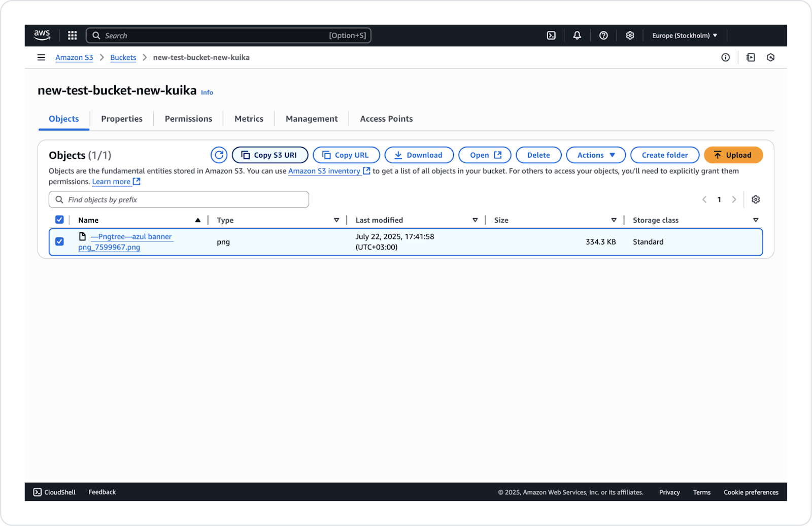The image size is (812, 526).
Task: Open the panel icon left of the clock icon
Action: [x=751, y=57]
